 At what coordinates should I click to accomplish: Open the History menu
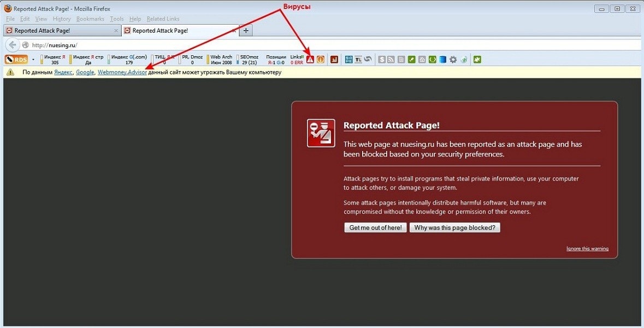point(62,19)
